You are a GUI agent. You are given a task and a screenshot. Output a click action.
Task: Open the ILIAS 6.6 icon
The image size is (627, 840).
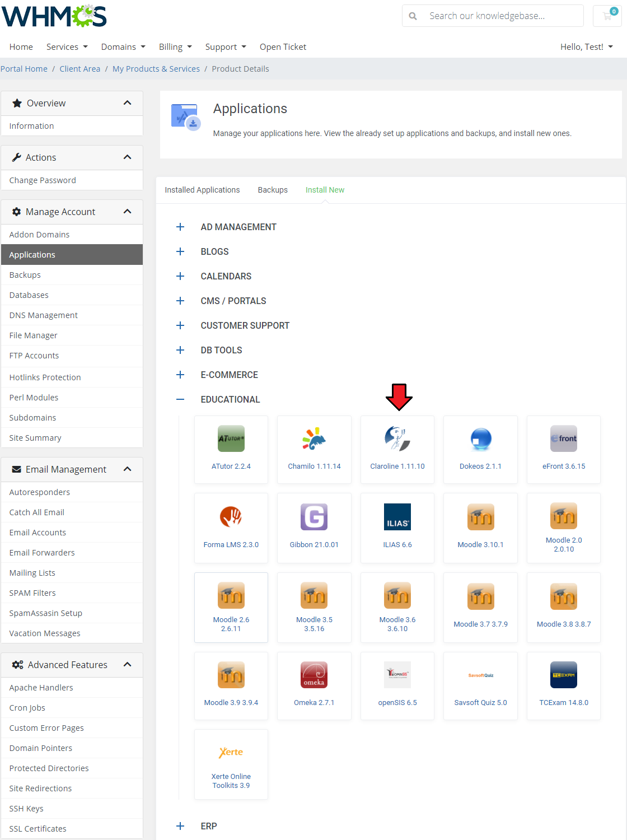coord(397,517)
